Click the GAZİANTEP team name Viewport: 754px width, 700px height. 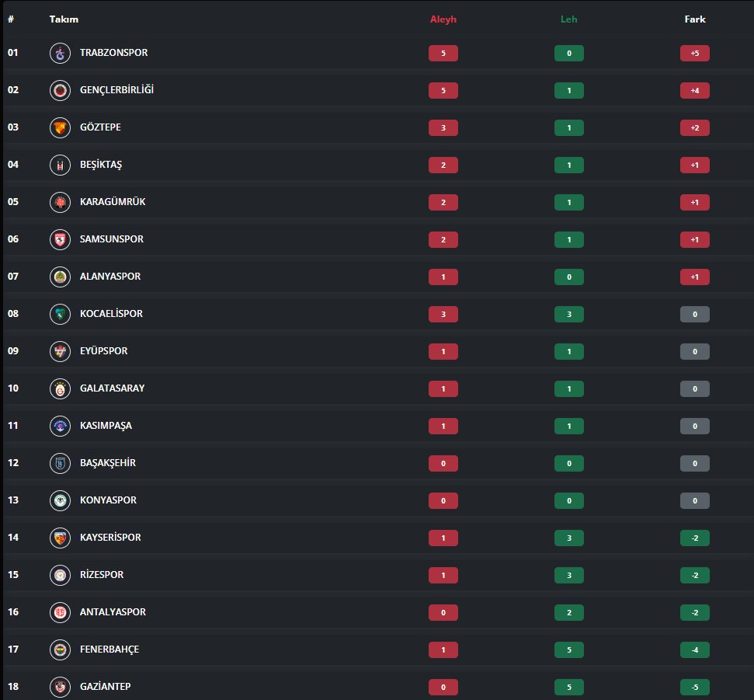[x=106, y=687]
